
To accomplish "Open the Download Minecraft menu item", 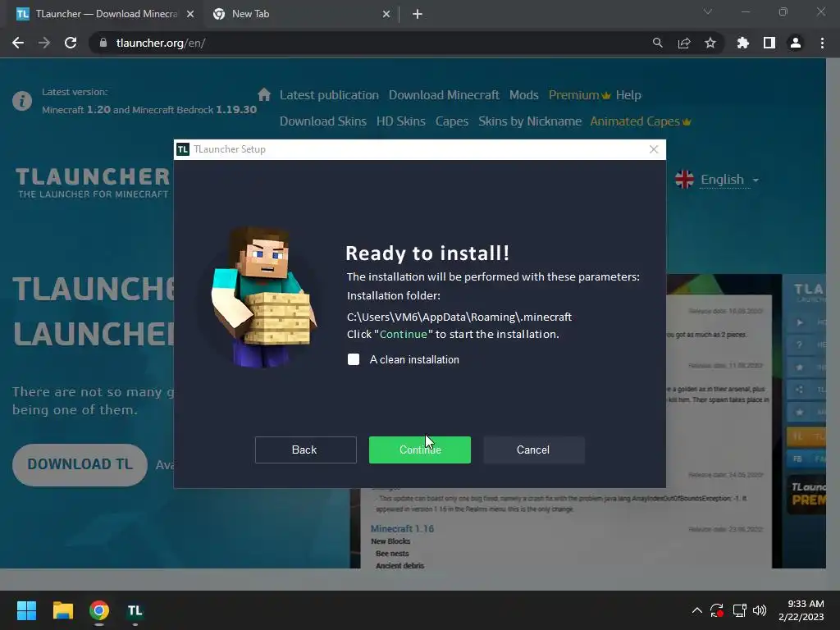I will pos(444,95).
